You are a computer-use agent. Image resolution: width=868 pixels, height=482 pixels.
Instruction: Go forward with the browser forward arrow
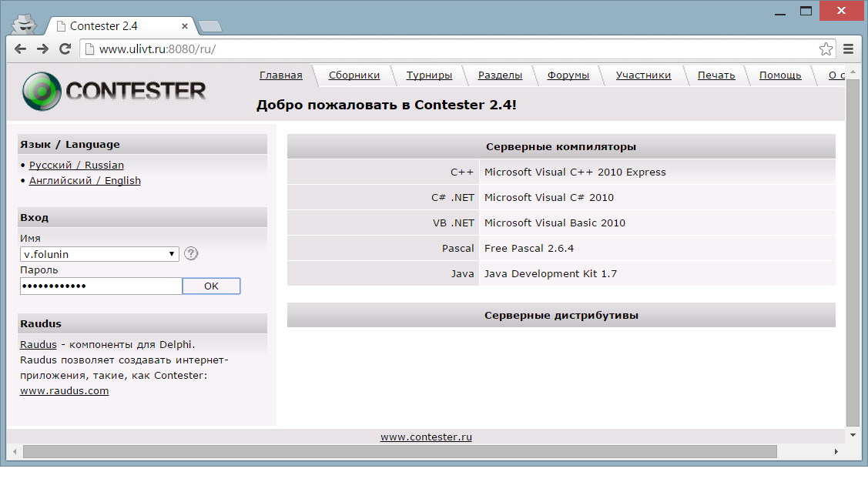[42, 49]
